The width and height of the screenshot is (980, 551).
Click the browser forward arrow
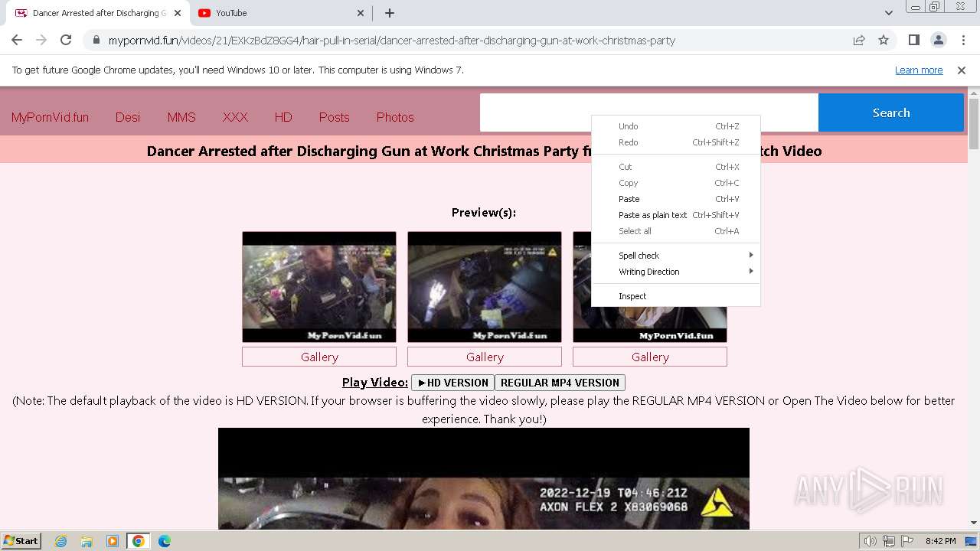[x=41, y=40]
